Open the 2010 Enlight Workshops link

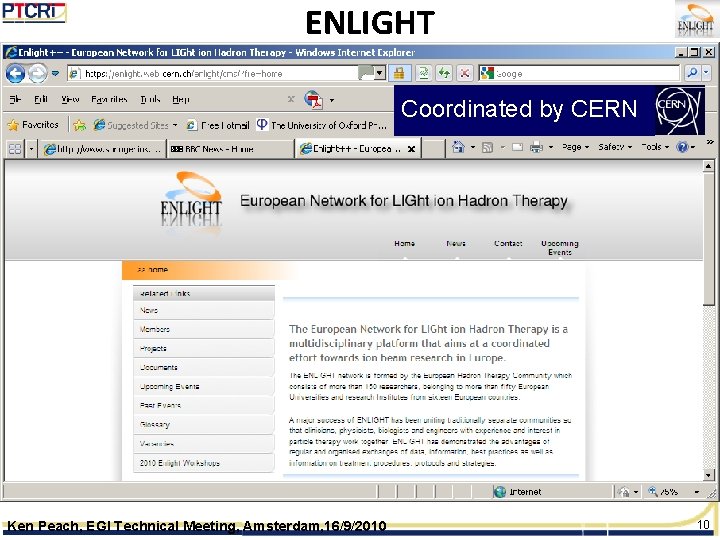(x=204, y=463)
